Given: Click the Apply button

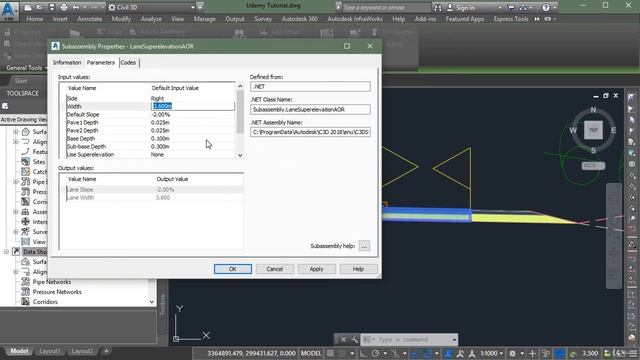Looking at the screenshot, I should point(316,269).
